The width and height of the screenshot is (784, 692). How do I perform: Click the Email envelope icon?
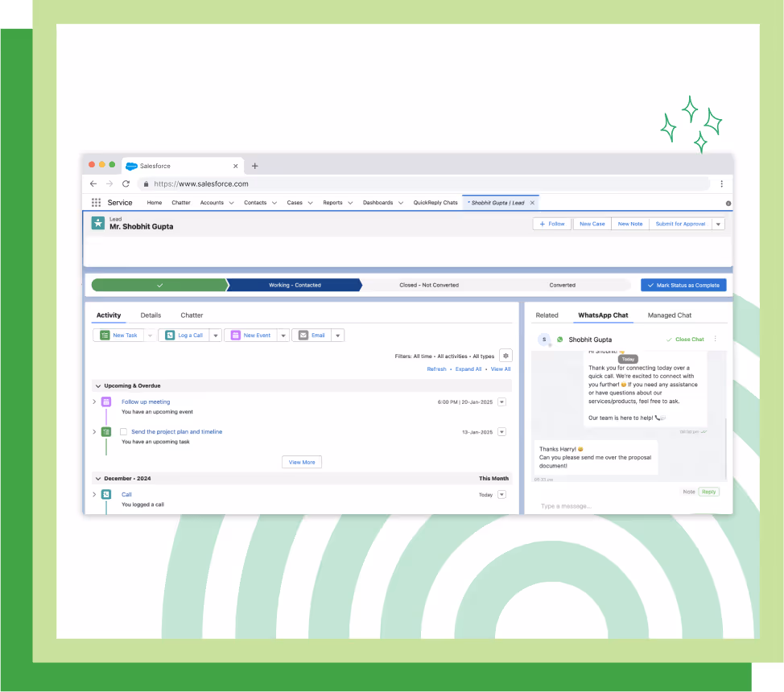pos(303,336)
